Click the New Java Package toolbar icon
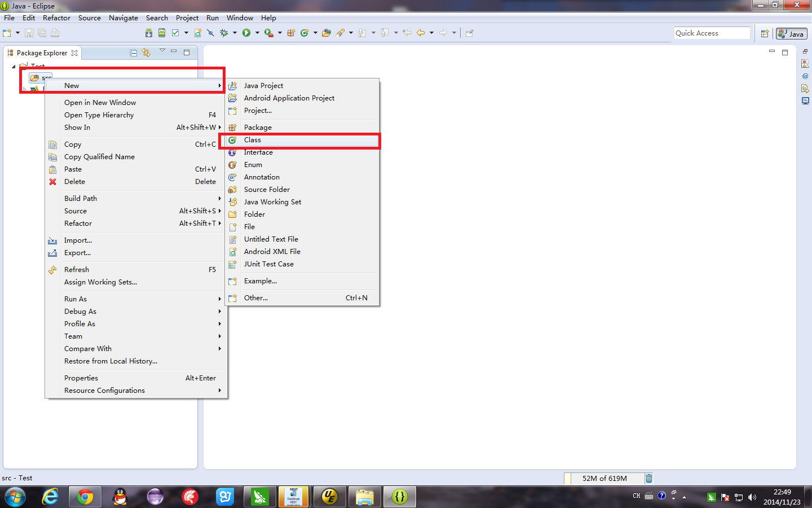The width and height of the screenshot is (812, 508). click(291, 33)
